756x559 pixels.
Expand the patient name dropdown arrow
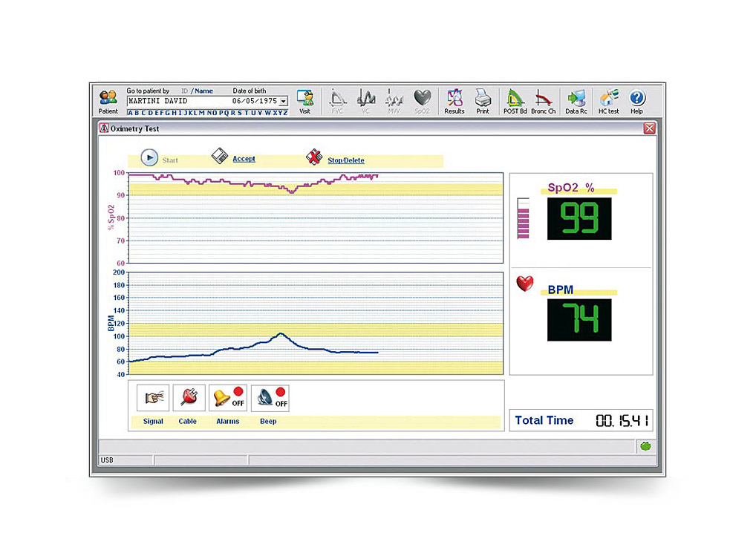(283, 101)
